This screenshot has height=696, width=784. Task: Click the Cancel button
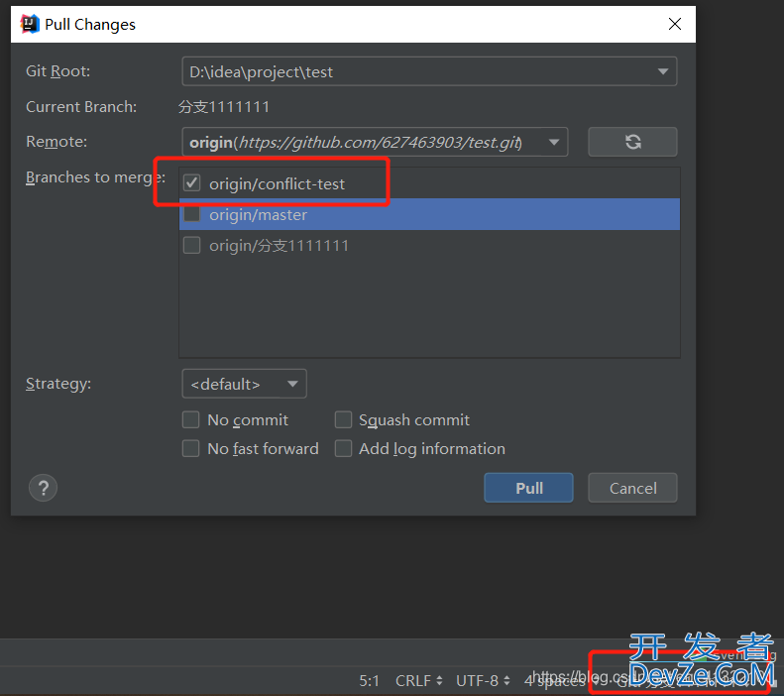point(632,488)
